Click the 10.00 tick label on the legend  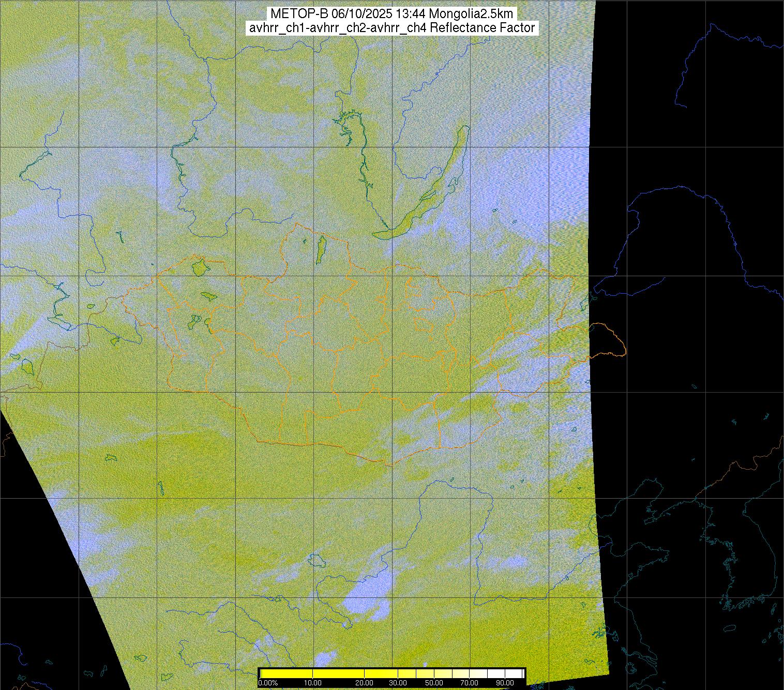pos(312,683)
